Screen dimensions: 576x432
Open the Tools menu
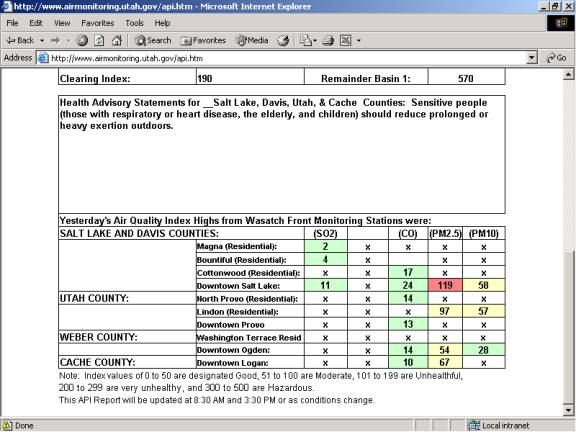(x=134, y=23)
